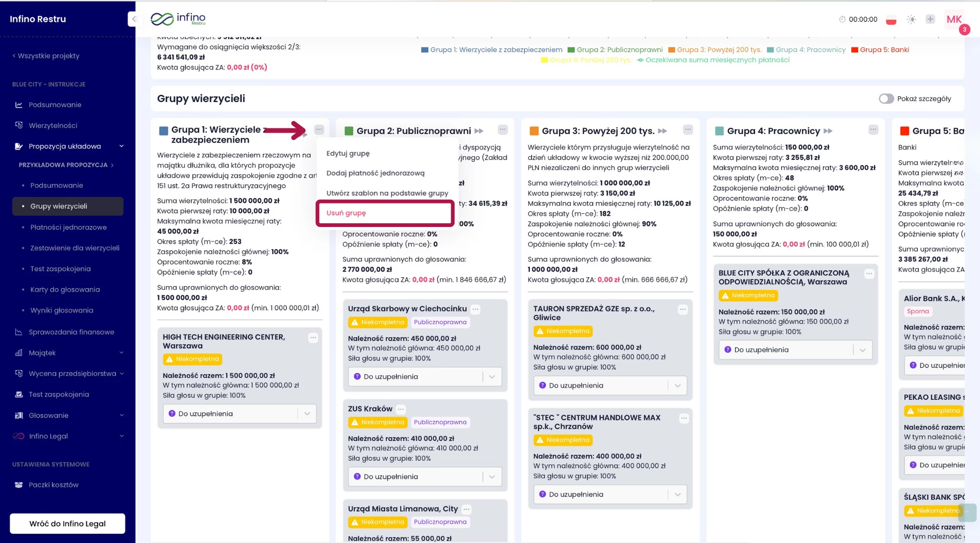980x543 pixels.
Task: Click the plus icon in top bar
Action: [930, 19]
